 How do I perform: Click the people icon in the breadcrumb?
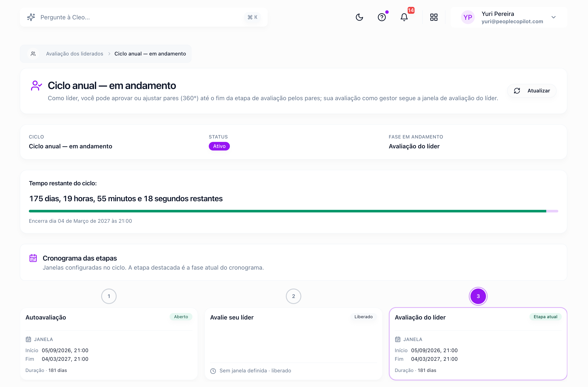(33, 54)
